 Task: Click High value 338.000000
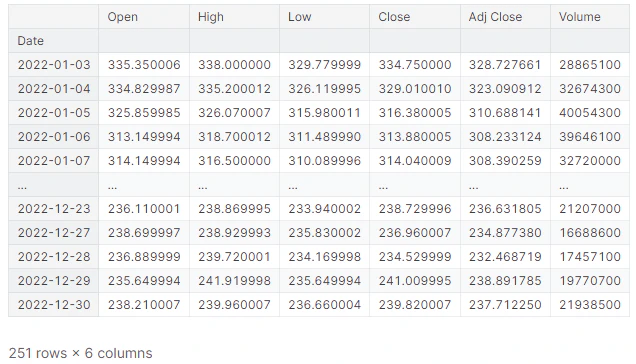[x=234, y=65]
